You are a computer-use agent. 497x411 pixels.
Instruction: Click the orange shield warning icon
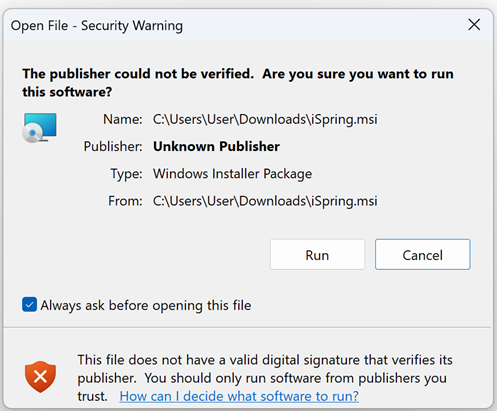[x=40, y=377]
